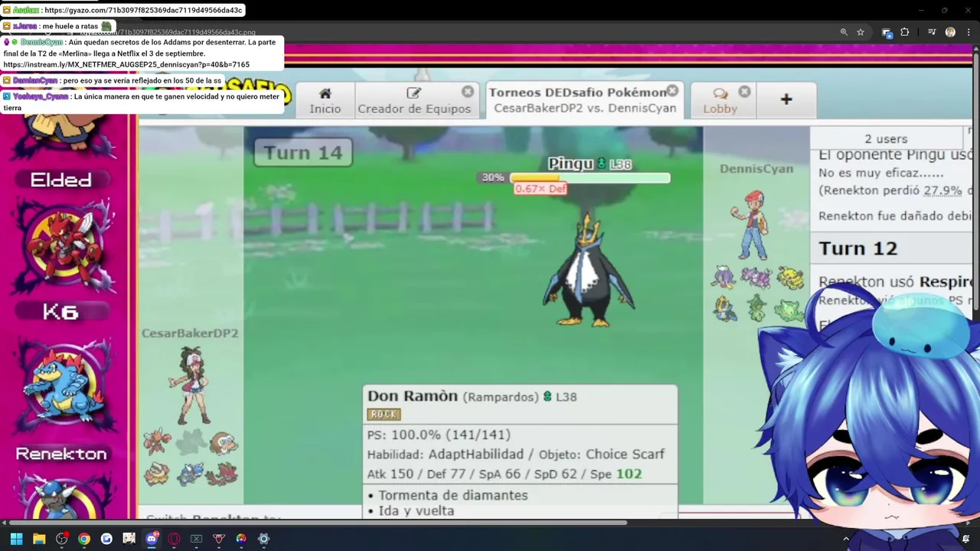Open the Chrome extensions puzzle icon
980x551 pixels.
[x=905, y=32]
